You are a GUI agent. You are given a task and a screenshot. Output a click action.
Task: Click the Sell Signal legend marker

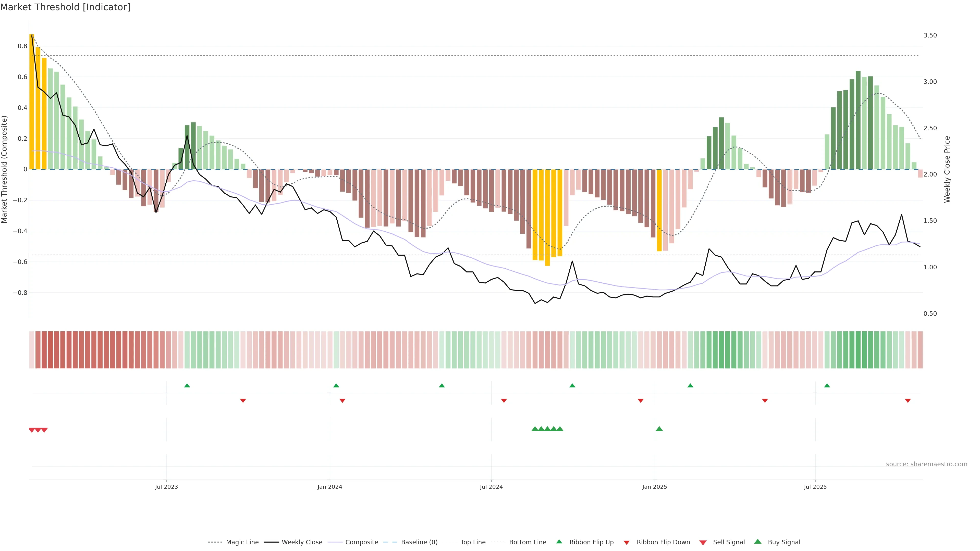point(703,543)
